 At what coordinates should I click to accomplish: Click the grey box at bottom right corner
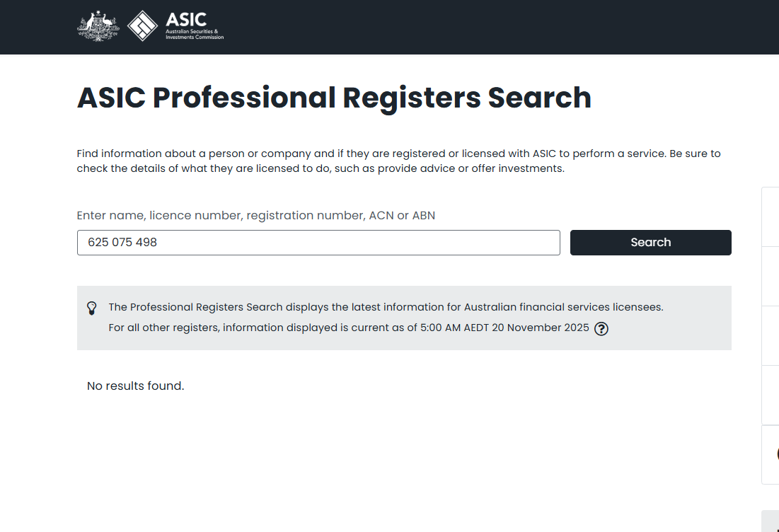(771, 521)
